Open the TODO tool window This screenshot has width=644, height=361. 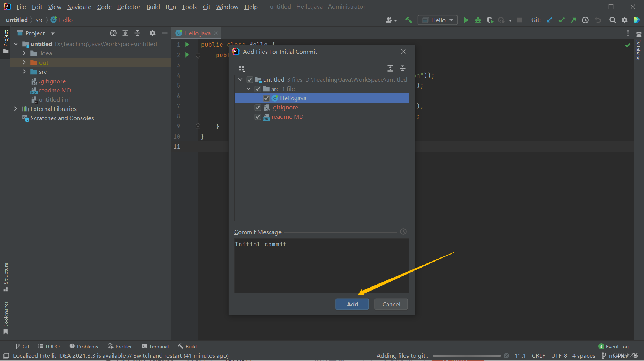pyautogui.click(x=49, y=347)
